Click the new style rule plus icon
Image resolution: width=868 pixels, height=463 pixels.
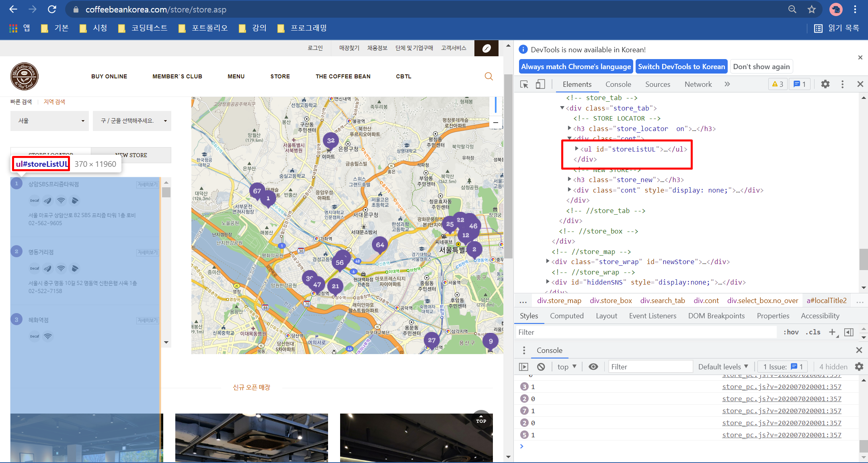pos(832,332)
